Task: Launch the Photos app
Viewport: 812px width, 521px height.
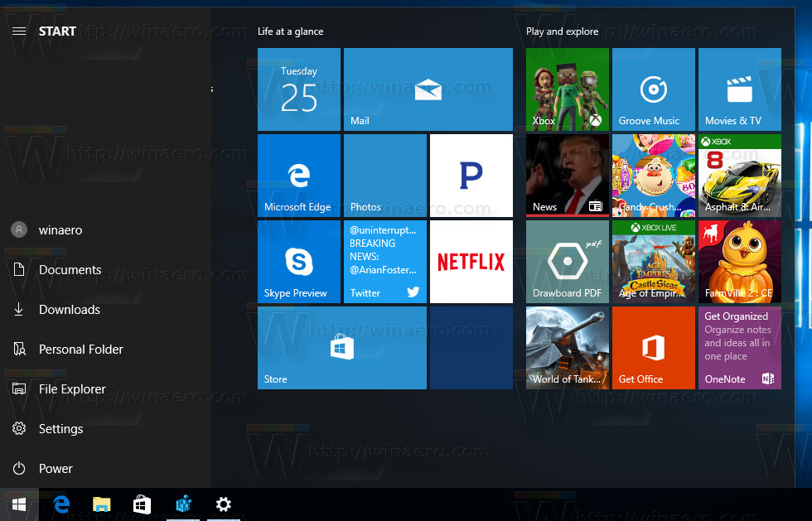Action: tap(384, 175)
